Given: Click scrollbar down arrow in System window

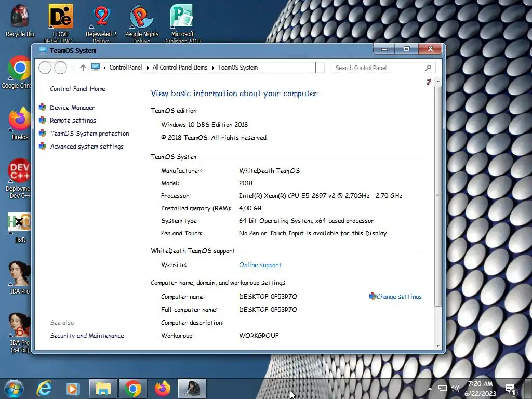Looking at the screenshot, I should pyautogui.click(x=437, y=345).
